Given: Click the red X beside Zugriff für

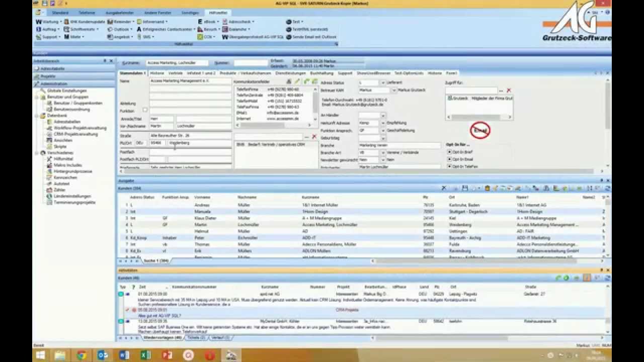Looking at the screenshot, I should 509,90.
